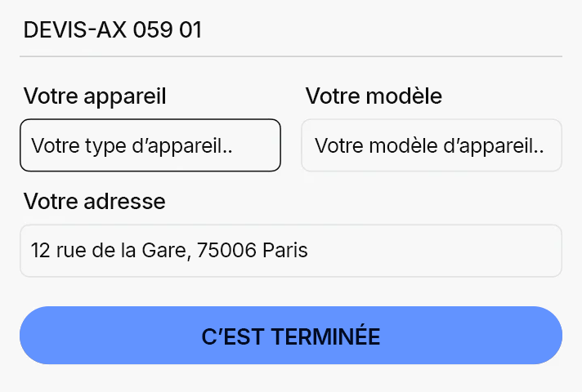Screen dimensions: 582x392
Task: Click the "Votre modèle" label
Action: [374, 96]
